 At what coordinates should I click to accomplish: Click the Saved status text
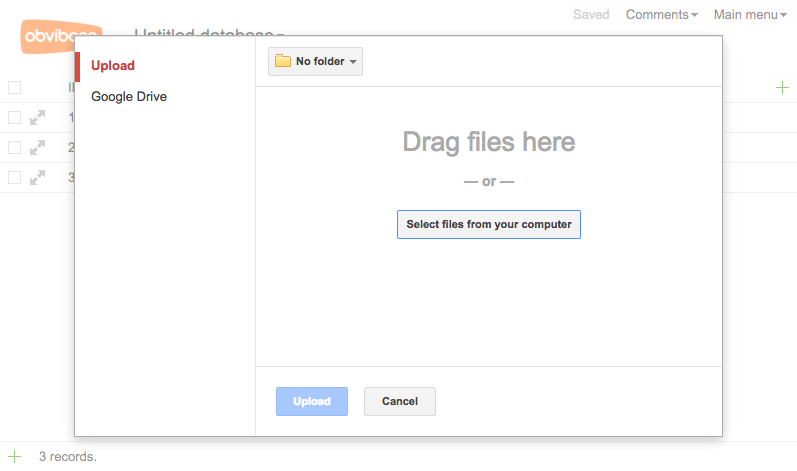591,15
